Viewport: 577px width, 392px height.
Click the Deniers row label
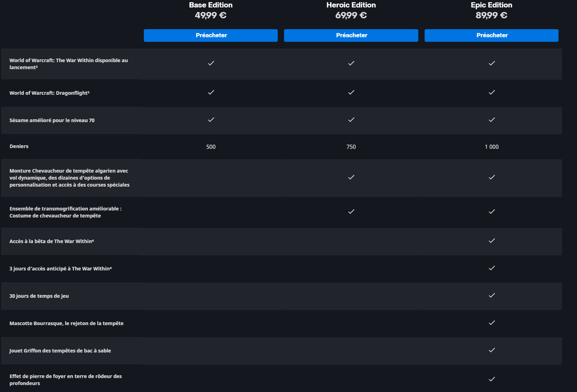pos(19,146)
